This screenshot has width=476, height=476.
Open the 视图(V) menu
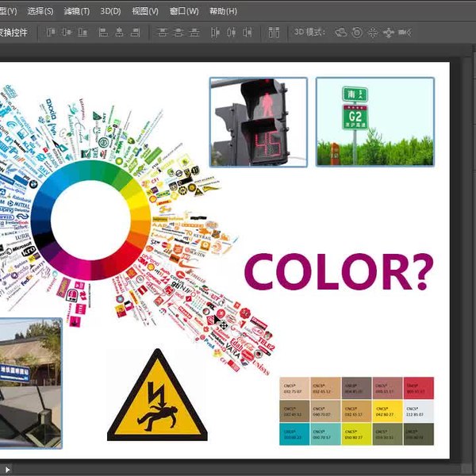click(x=146, y=11)
